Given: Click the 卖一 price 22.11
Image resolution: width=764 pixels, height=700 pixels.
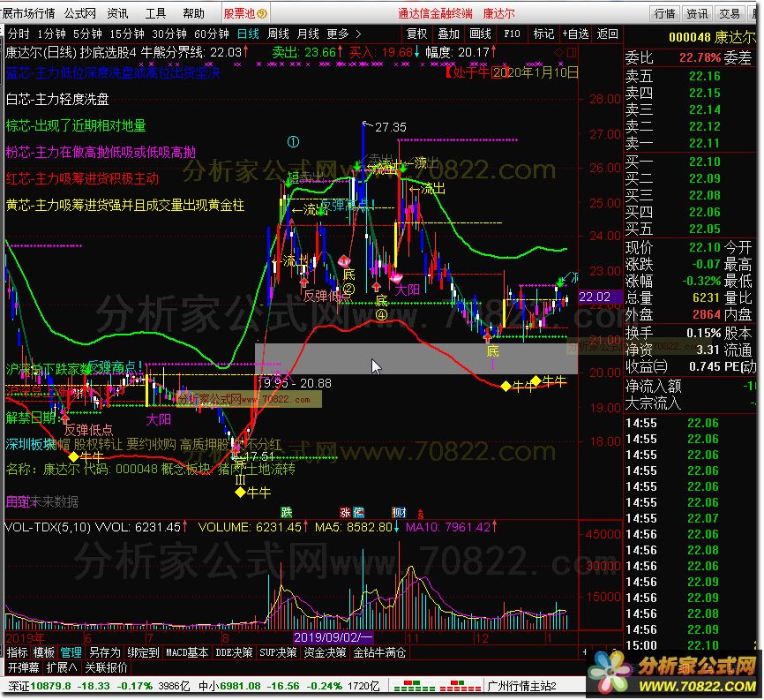Looking at the screenshot, I should click(x=704, y=143).
